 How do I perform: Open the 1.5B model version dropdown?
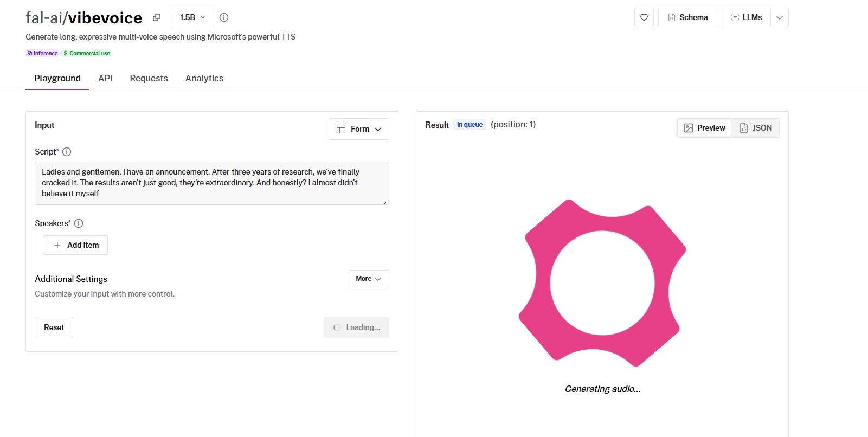(192, 17)
